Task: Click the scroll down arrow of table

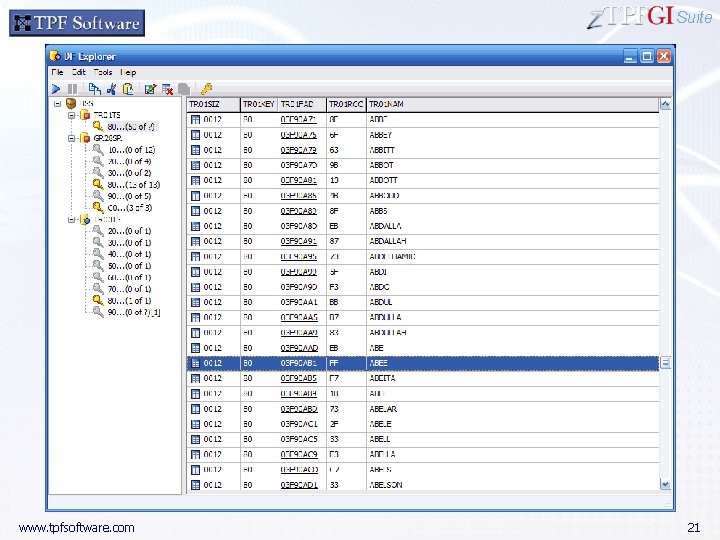Action: [665, 484]
